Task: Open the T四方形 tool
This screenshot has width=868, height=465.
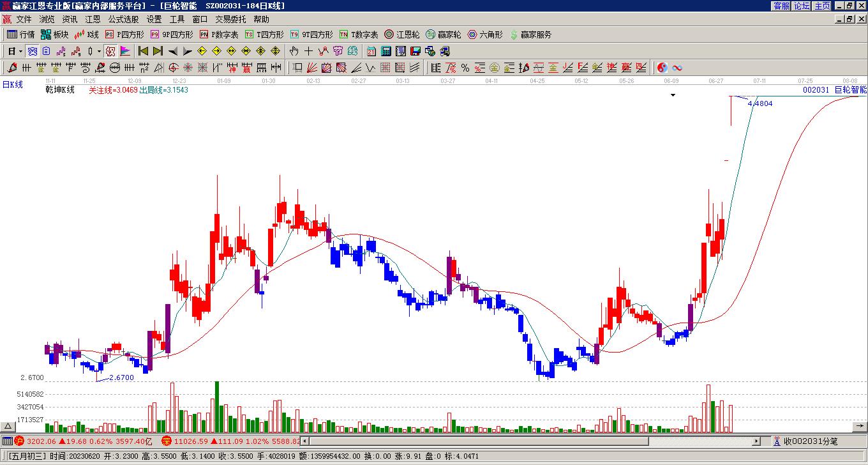Action: pos(264,34)
